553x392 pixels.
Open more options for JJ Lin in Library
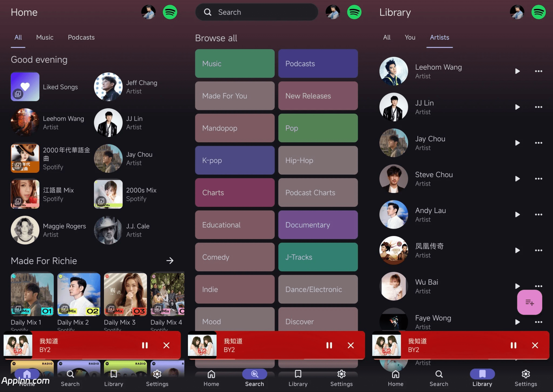[538, 107]
